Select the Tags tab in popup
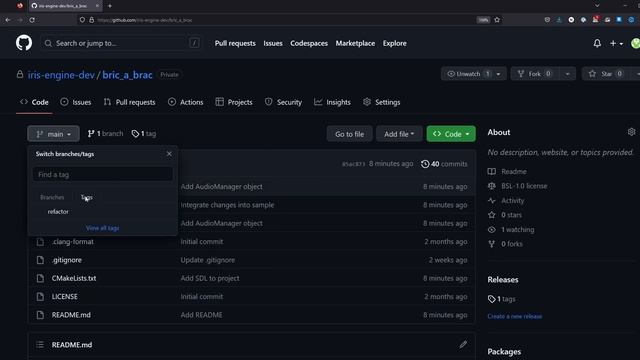This screenshot has height=360, width=640. coord(87,198)
